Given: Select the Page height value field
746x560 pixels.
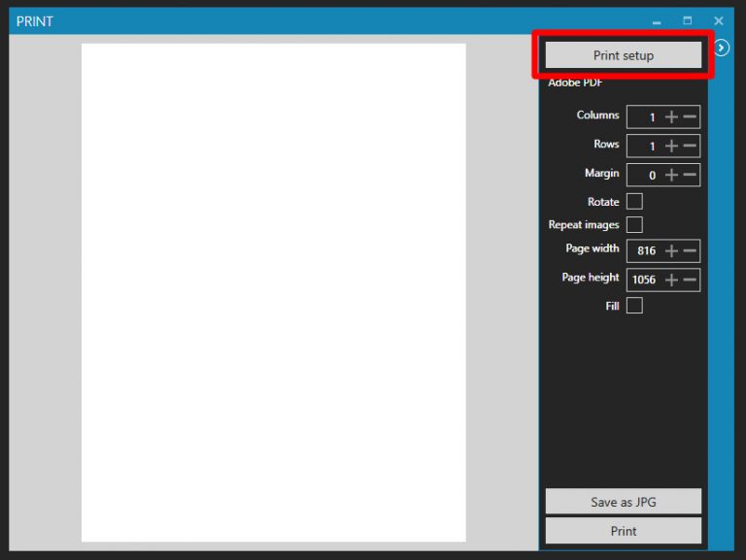Looking at the screenshot, I should [x=644, y=280].
